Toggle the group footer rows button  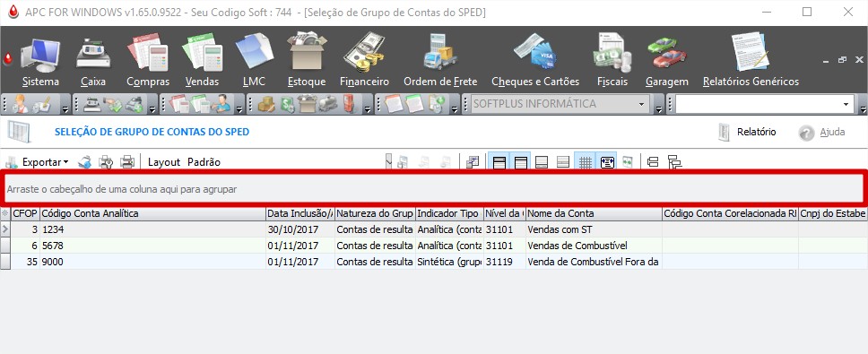(563, 162)
